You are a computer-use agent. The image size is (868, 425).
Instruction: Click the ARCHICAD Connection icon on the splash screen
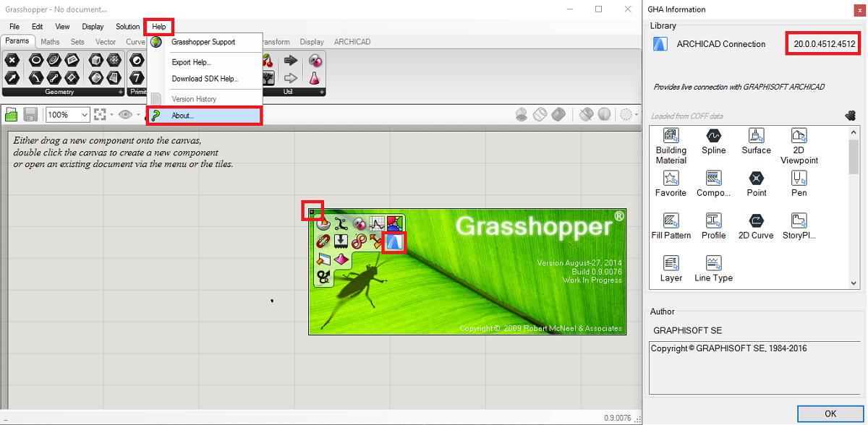pyautogui.click(x=393, y=242)
